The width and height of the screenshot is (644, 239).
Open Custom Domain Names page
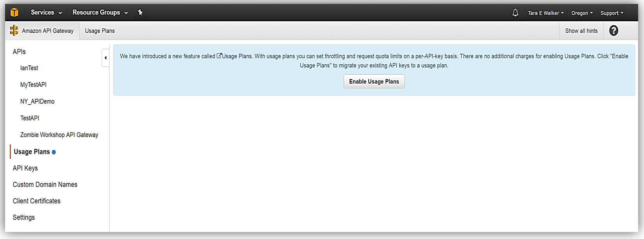point(45,185)
